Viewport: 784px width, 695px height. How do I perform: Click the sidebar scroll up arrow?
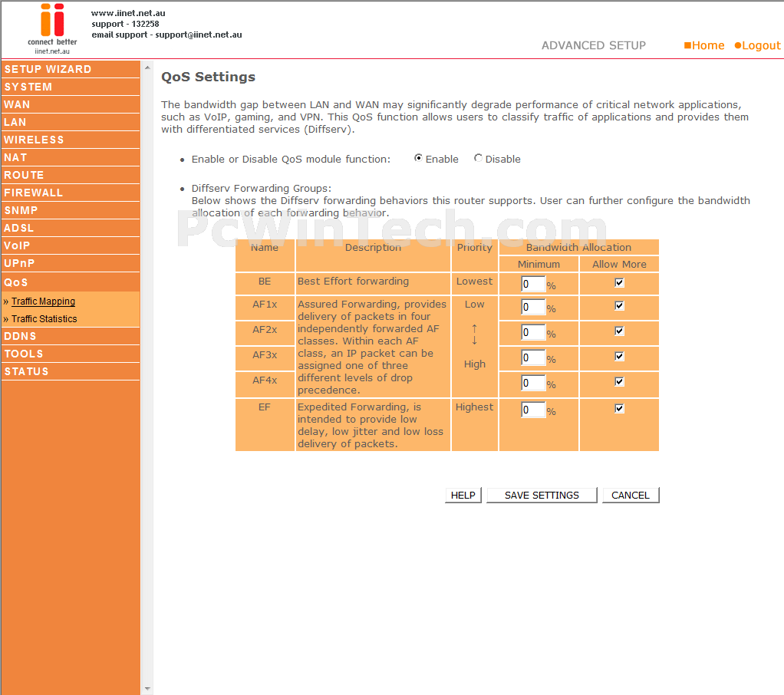pyautogui.click(x=147, y=68)
